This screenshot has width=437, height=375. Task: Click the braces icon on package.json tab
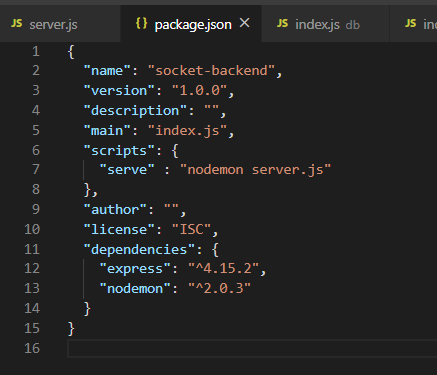tap(141, 23)
